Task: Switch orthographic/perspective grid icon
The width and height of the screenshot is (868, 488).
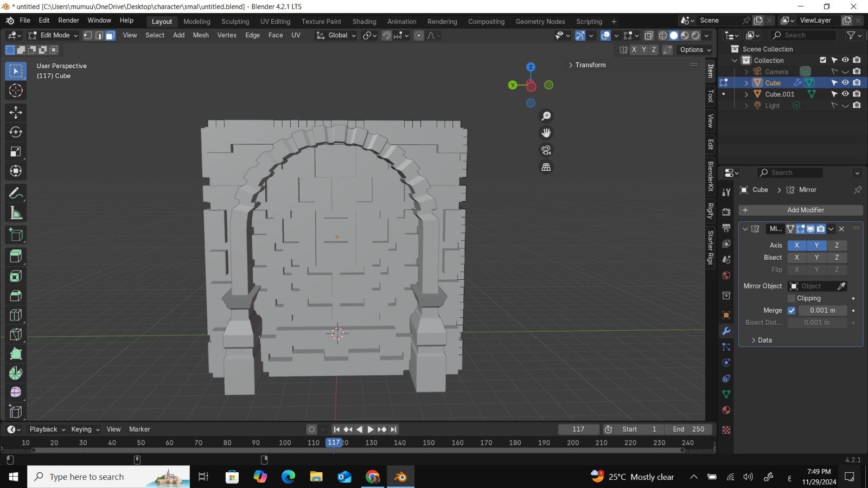Action: pos(546,167)
